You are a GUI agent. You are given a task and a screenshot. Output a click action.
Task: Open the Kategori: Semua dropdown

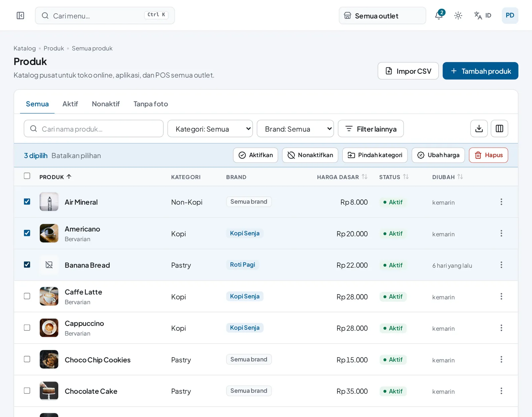click(210, 129)
